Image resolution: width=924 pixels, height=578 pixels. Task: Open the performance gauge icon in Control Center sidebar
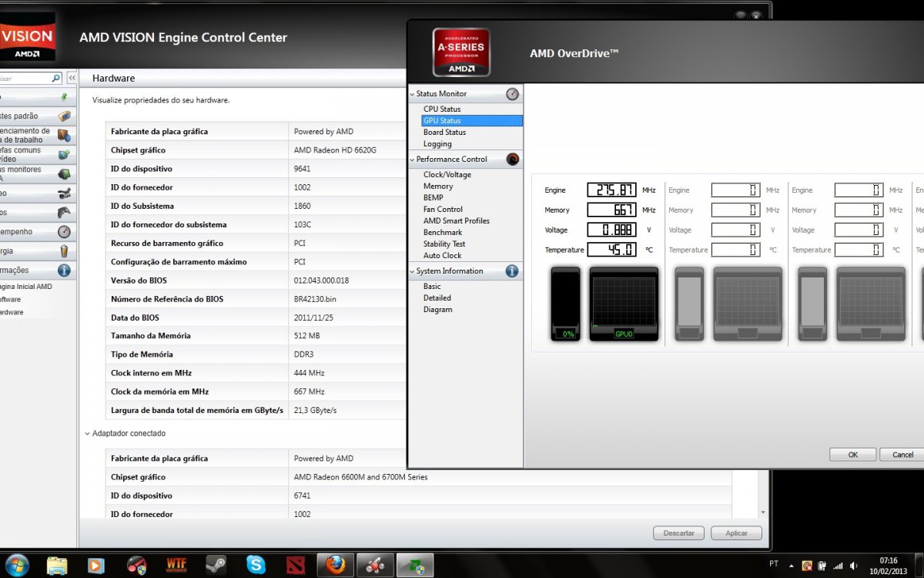(64, 232)
